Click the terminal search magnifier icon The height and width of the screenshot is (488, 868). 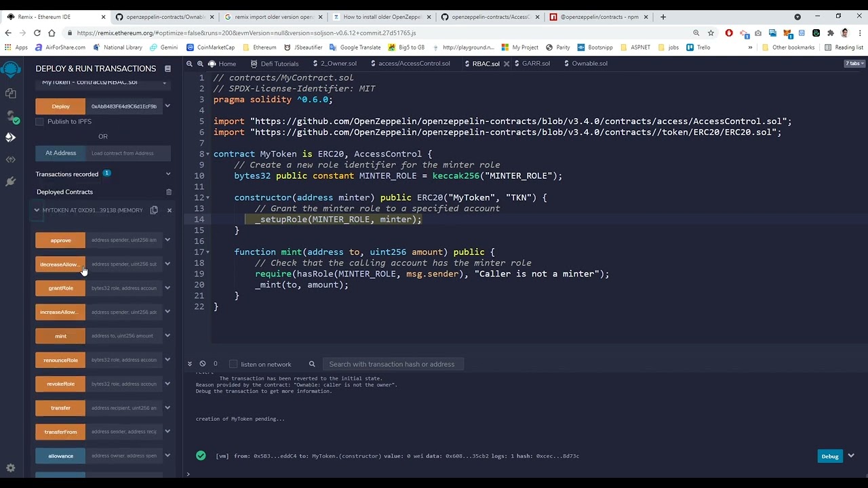[x=312, y=364]
